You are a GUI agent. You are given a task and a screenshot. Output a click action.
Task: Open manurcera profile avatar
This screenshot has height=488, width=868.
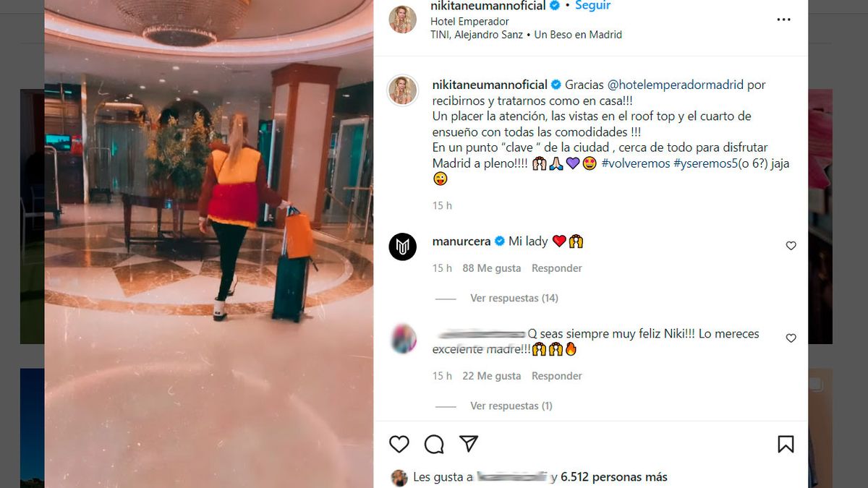click(403, 247)
